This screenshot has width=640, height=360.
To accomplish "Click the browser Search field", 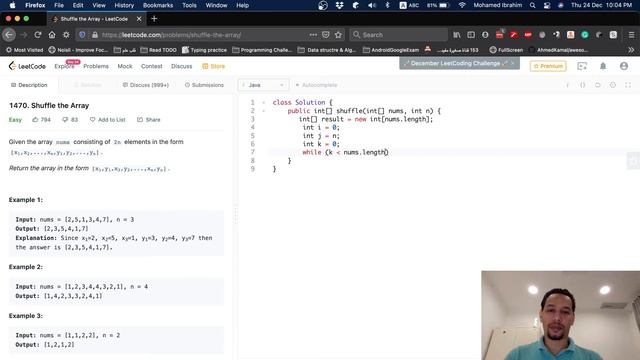I will (398, 35).
